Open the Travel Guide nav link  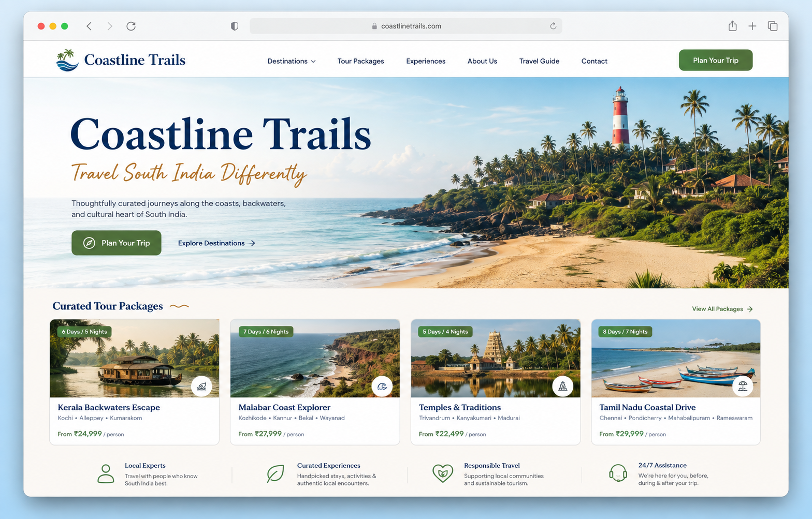point(539,61)
